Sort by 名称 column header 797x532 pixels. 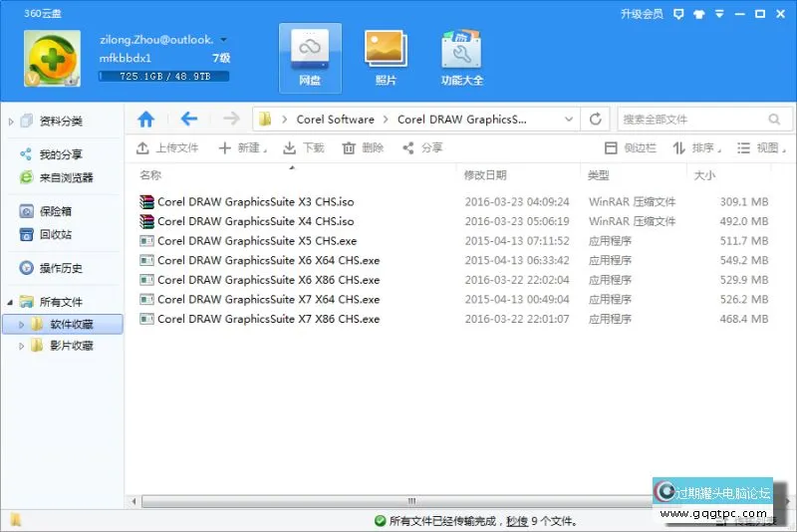150,175
